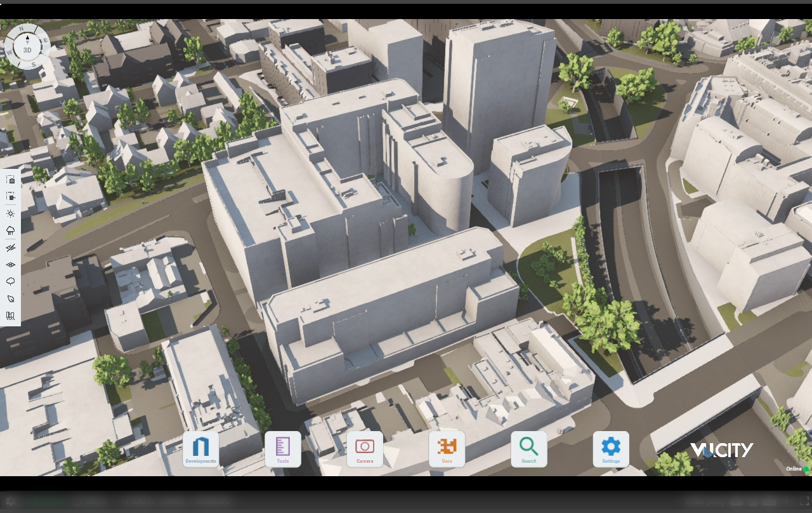Open the Tools menu
Screen dimensions: 812x513
(283, 450)
